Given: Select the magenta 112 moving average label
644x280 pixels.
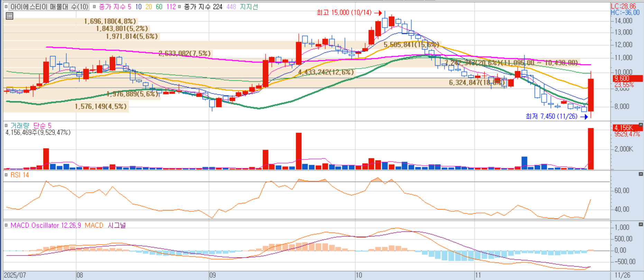Looking at the screenshot, I should [x=171, y=7].
